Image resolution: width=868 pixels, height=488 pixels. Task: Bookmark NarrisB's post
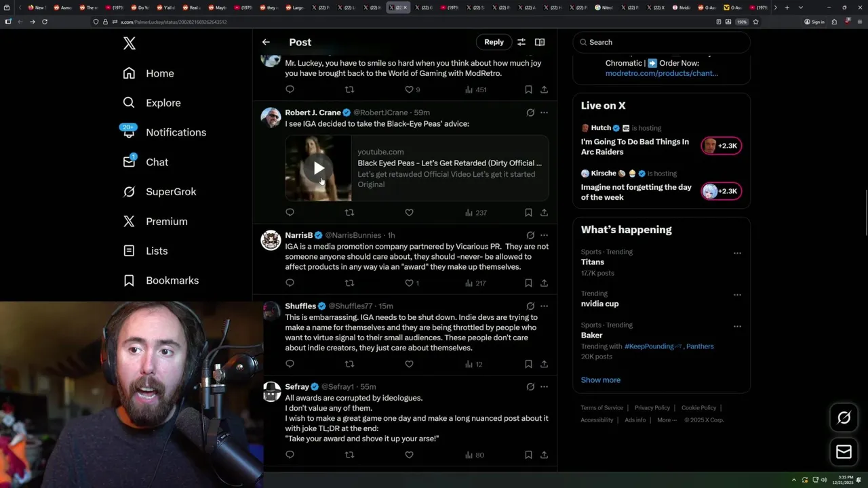tap(528, 283)
